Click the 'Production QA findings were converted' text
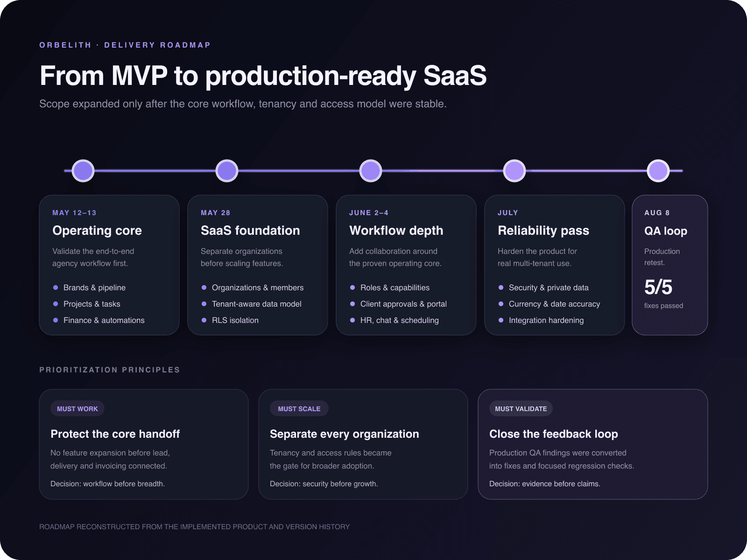 point(562,459)
